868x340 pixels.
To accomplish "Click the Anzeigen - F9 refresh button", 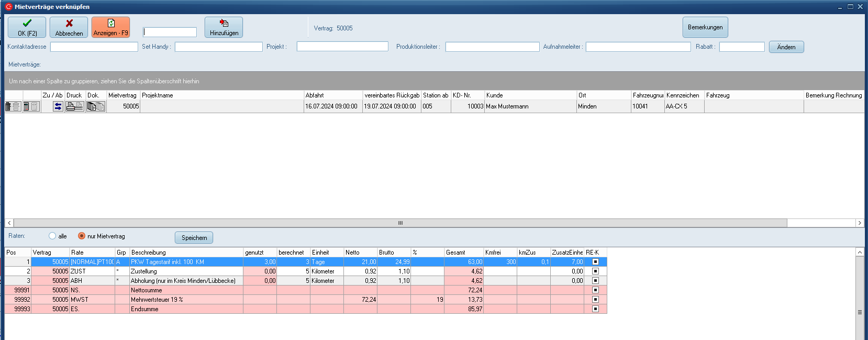I will pos(110,27).
